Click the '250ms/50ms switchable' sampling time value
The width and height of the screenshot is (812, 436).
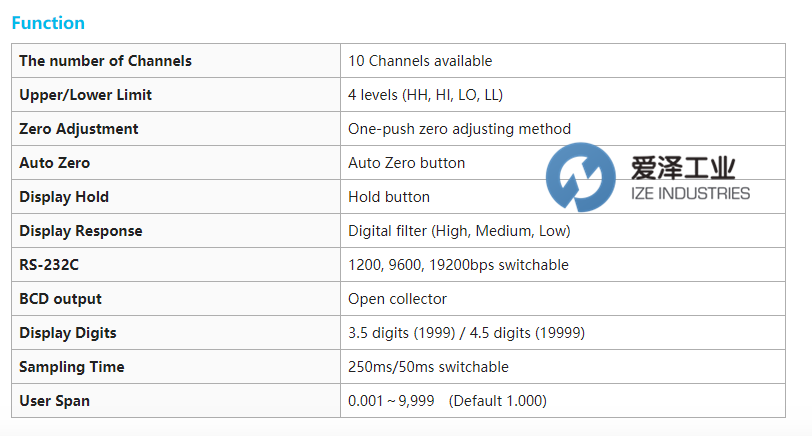click(428, 367)
